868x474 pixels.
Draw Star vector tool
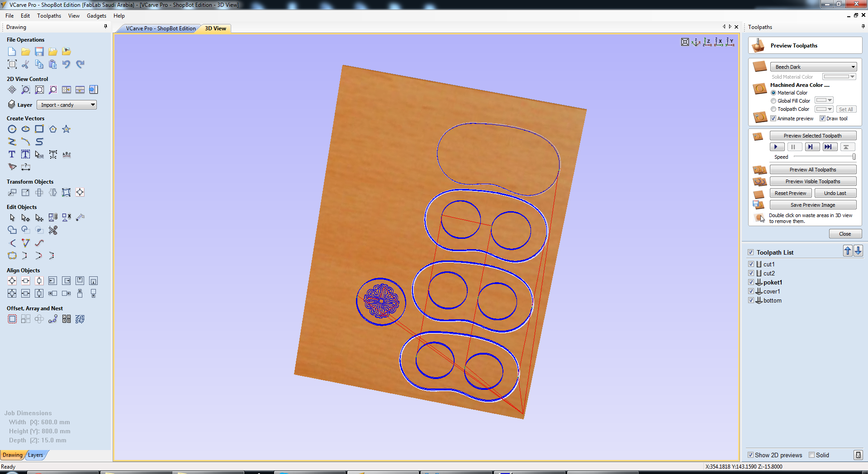[x=66, y=129]
